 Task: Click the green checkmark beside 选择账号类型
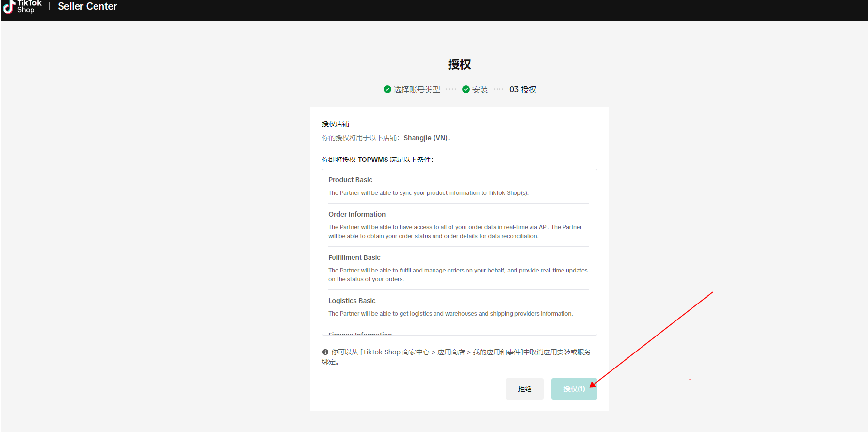click(387, 89)
